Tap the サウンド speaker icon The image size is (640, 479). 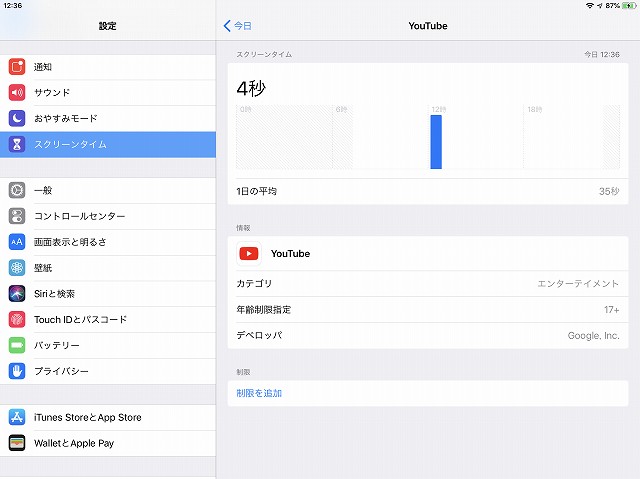[x=17, y=92]
